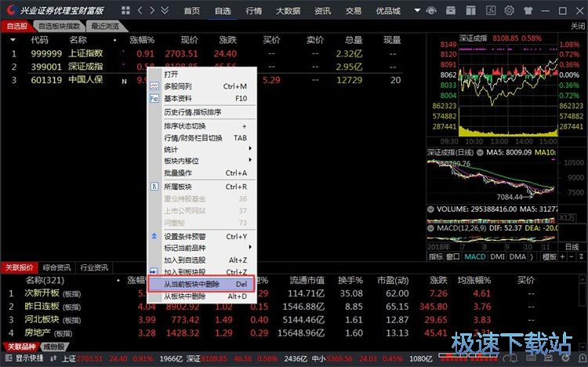Choose 加入到自选股 in the context menu
This screenshot has height=367, width=588.
click(x=202, y=260)
